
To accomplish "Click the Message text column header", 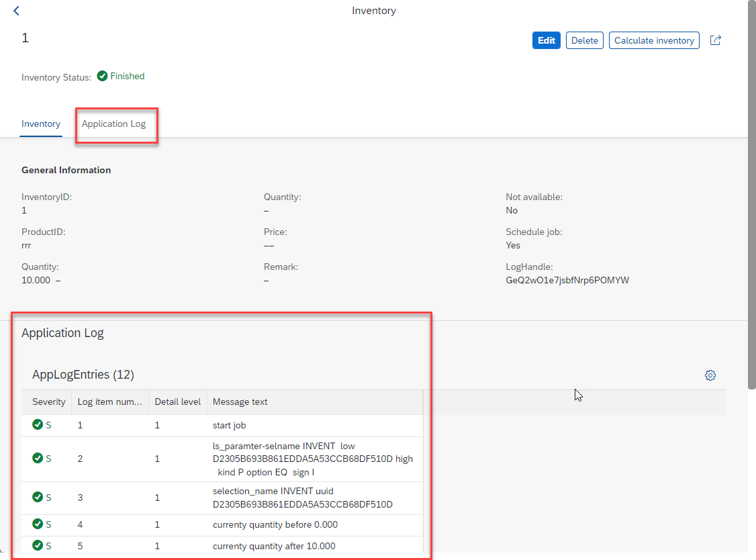I will pos(316,402).
